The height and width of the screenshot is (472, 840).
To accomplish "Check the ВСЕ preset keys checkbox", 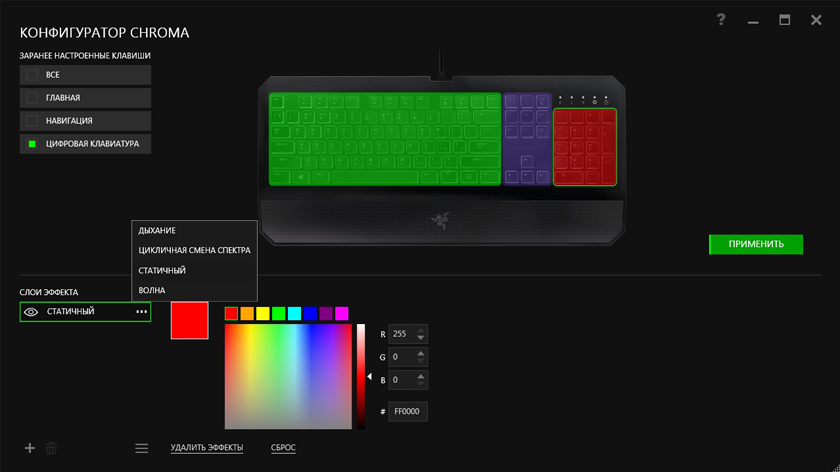I will point(32,75).
